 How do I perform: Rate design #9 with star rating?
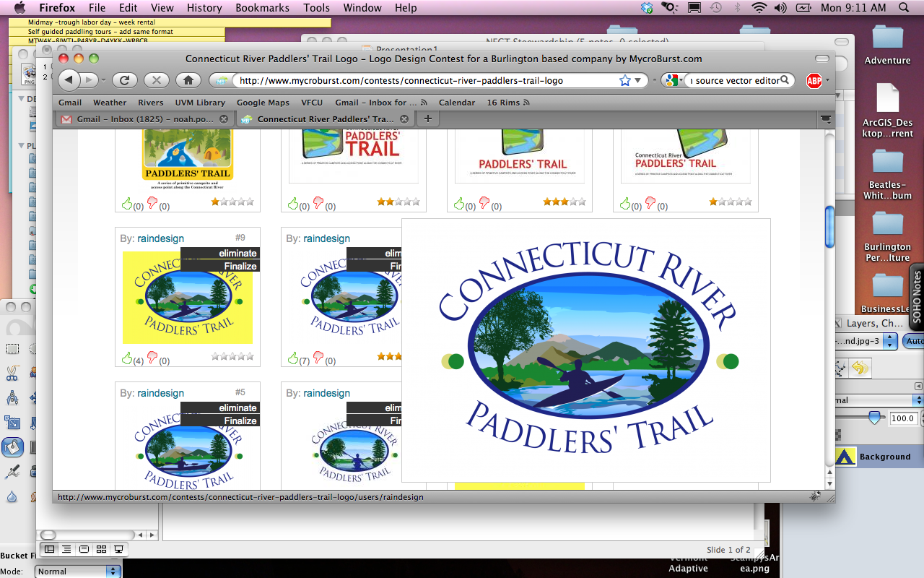[232, 356]
